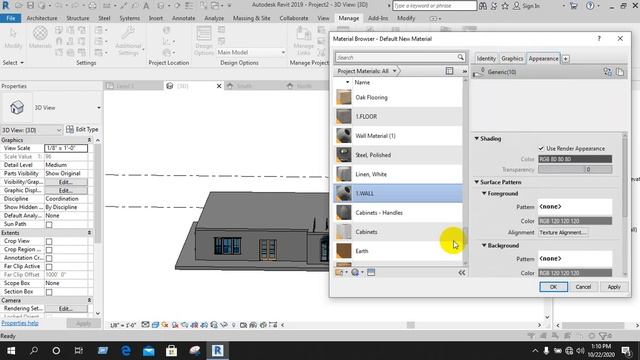Toggle the Annotation Crop checkbox
640x360 pixels.
(49, 258)
